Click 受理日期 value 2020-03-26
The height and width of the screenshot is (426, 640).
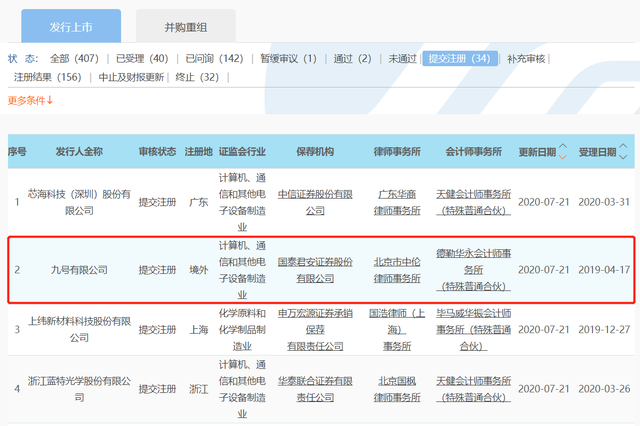(604, 389)
